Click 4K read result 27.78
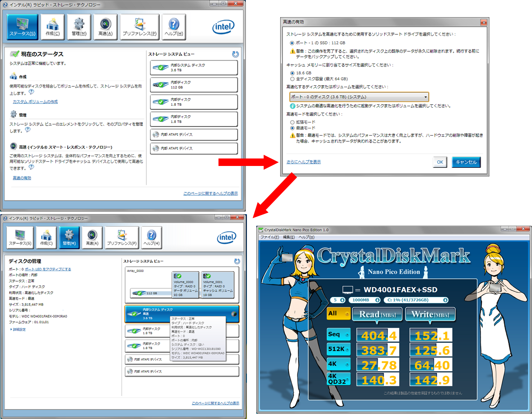Screen dimensions: 532x419 [378, 365]
